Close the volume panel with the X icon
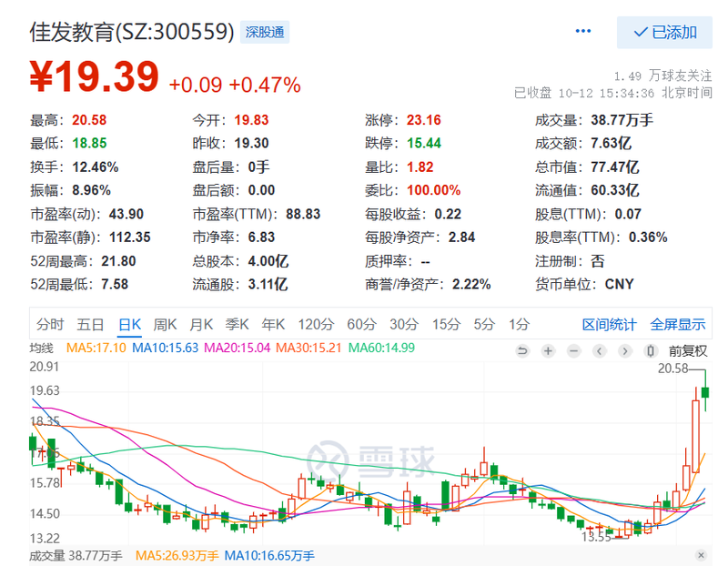The image size is (728, 566). pyautogui.click(x=701, y=555)
